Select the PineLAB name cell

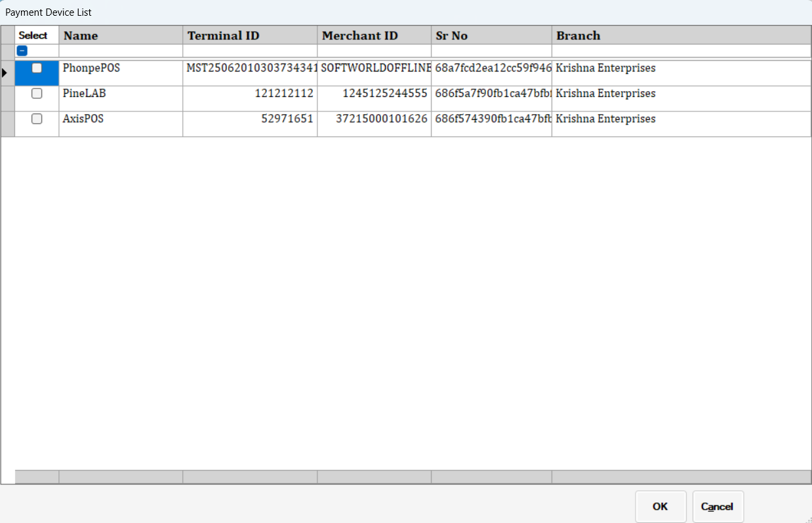(x=121, y=98)
